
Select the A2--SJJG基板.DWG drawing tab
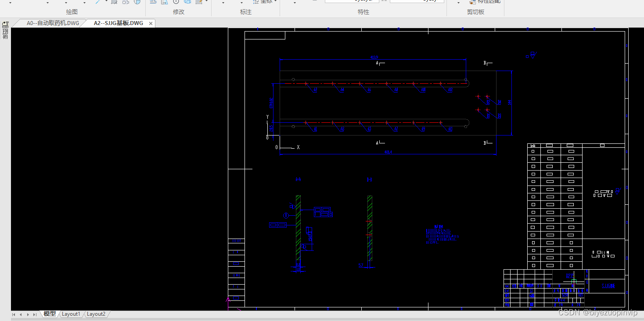point(119,23)
